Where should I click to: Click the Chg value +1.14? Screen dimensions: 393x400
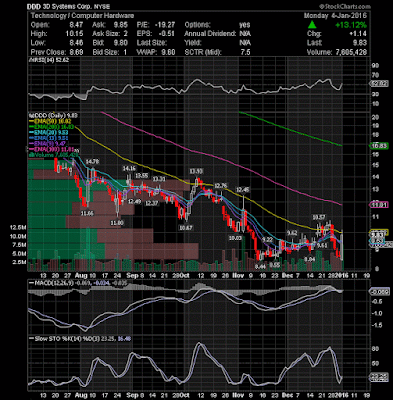click(358, 34)
